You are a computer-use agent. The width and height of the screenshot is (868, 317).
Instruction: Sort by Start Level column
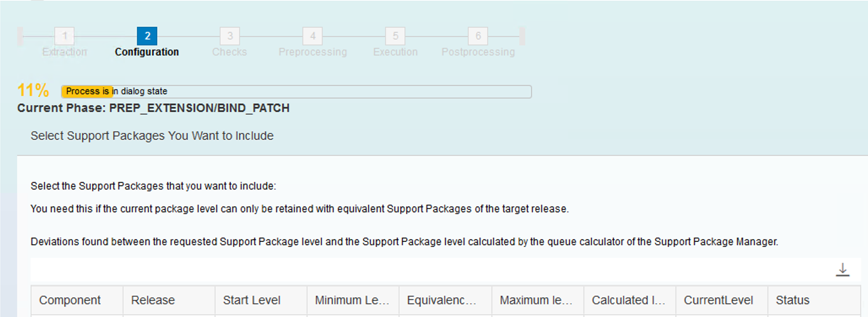click(x=261, y=300)
